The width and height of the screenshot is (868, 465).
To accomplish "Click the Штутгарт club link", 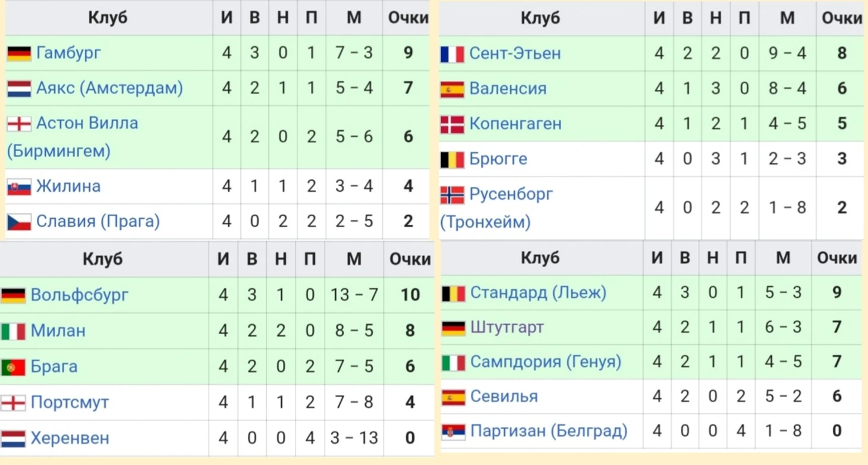I will tap(507, 327).
